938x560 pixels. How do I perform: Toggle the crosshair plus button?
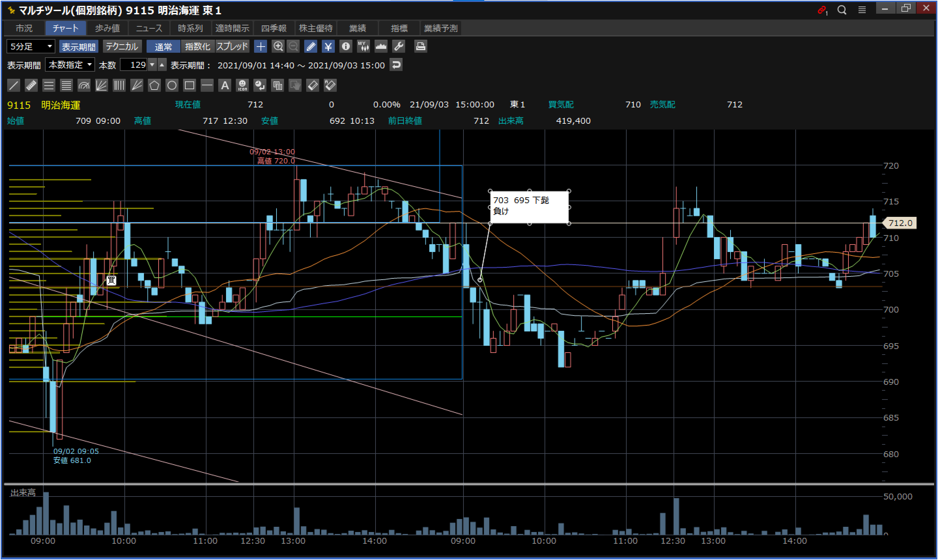coord(261,47)
